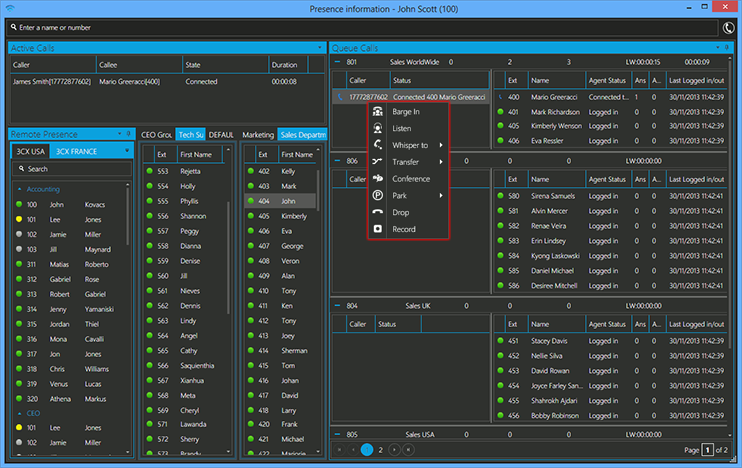Go to page 2 of queue calls

click(380, 450)
